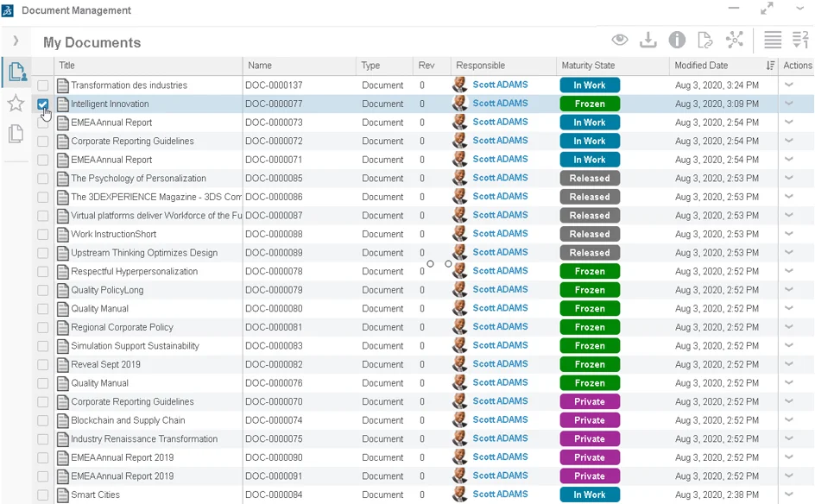The width and height of the screenshot is (815, 504).
Task: Open the widget menu chevron at top right
Action: click(799, 9)
